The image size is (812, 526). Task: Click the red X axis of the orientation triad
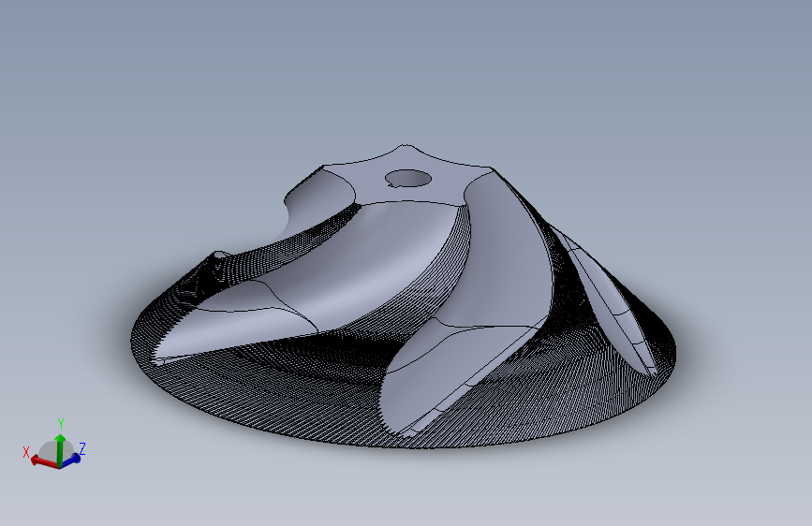click(43, 461)
